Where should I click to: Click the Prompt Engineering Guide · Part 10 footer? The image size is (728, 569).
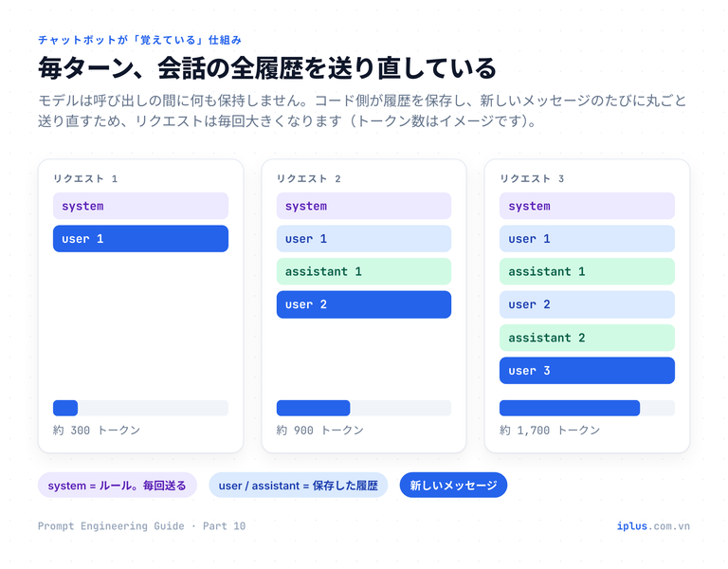click(x=141, y=526)
